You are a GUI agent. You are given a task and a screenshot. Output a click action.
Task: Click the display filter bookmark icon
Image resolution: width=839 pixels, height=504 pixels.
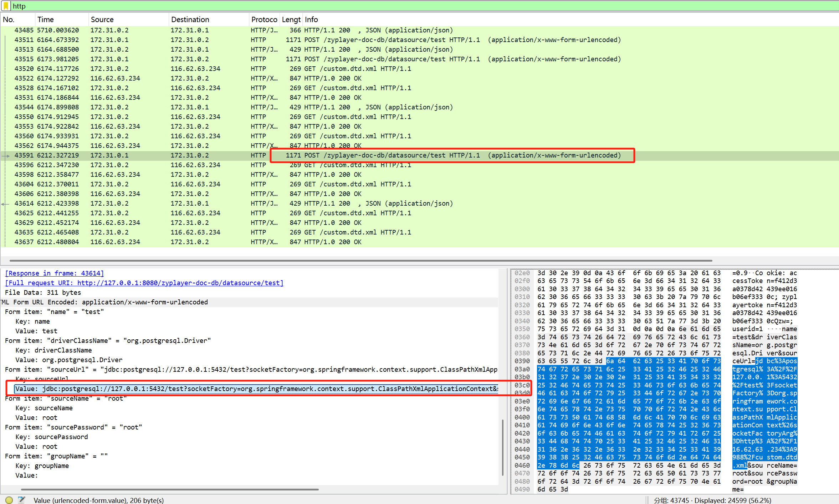pos(6,6)
